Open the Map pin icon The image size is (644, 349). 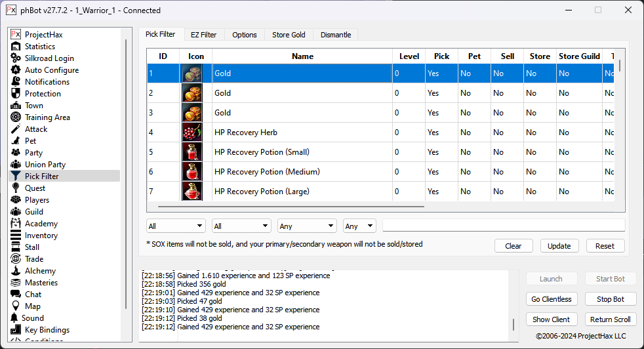16,306
